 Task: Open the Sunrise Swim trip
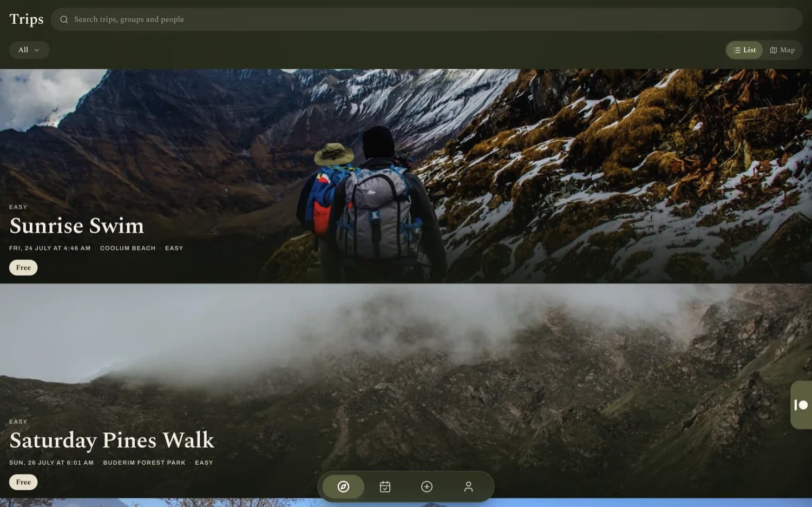(77, 226)
